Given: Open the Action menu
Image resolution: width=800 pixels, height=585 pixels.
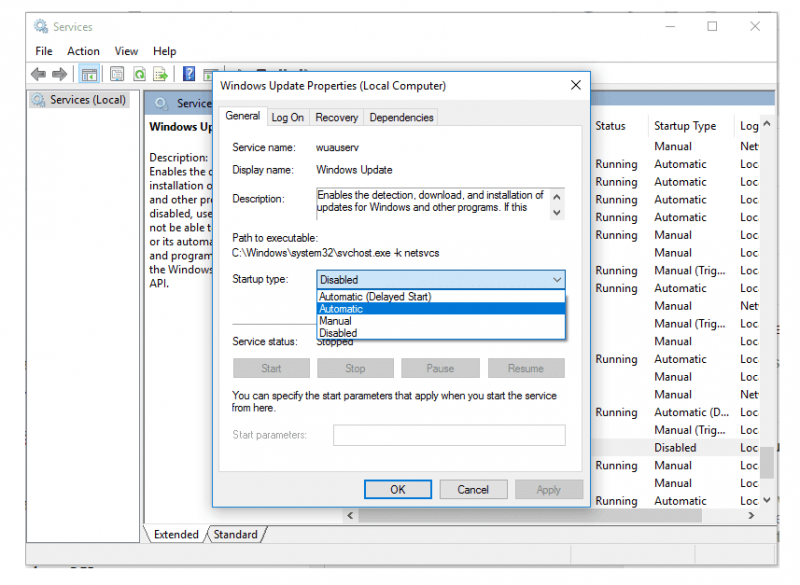Looking at the screenshot, I should point(83,51).
